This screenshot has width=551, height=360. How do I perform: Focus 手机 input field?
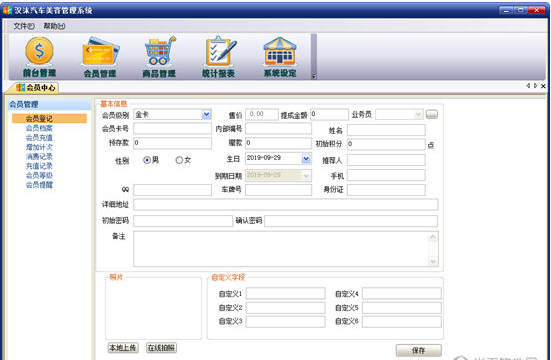click(x=386, y=175)
